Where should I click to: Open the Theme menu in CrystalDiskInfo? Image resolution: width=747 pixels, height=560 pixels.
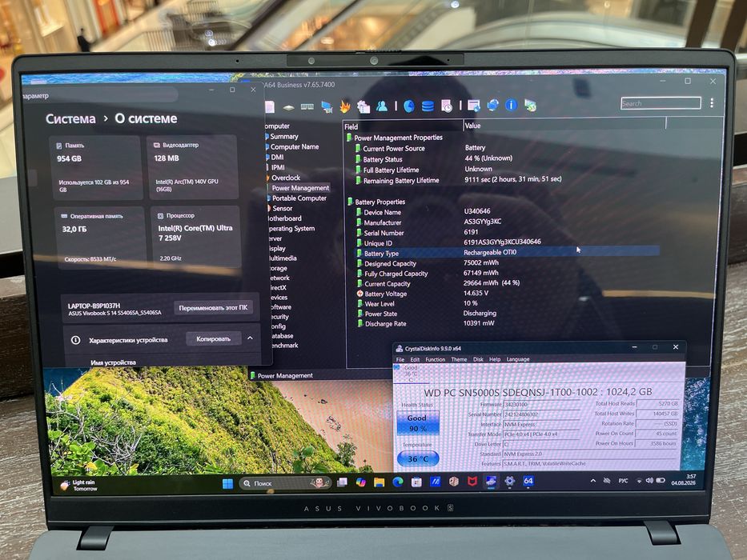click(x=459, y=359)
